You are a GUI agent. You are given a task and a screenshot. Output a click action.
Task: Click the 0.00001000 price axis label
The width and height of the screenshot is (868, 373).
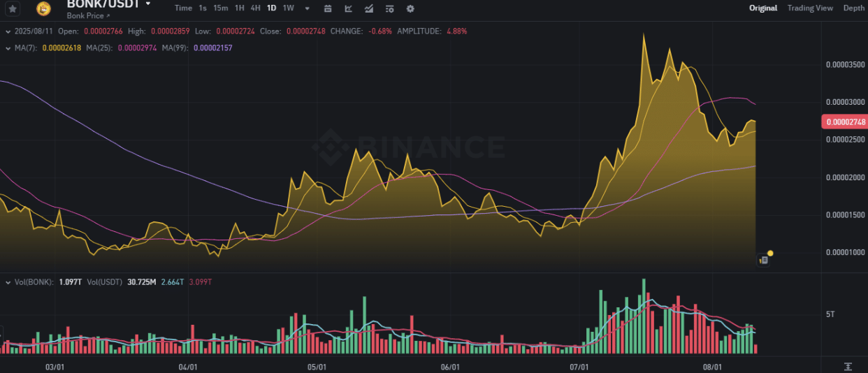pyautogui.click(x=846, y=252)
